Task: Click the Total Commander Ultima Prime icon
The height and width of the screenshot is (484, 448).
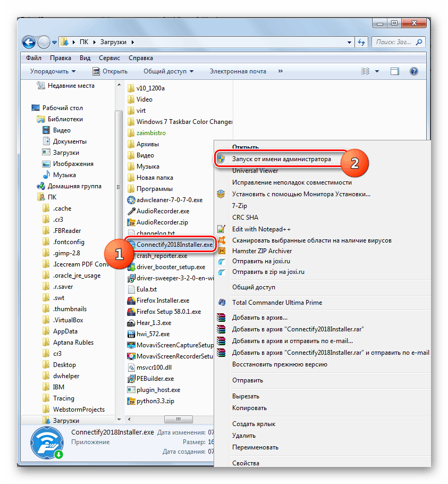Action: [x=222, y=303]
